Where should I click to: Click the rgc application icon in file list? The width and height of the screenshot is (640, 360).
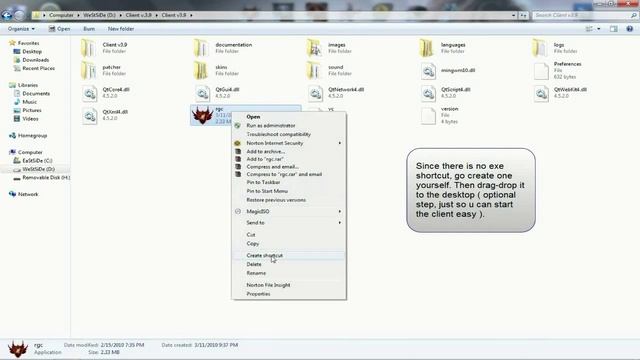pyautogui.click(x=202, y=116)
